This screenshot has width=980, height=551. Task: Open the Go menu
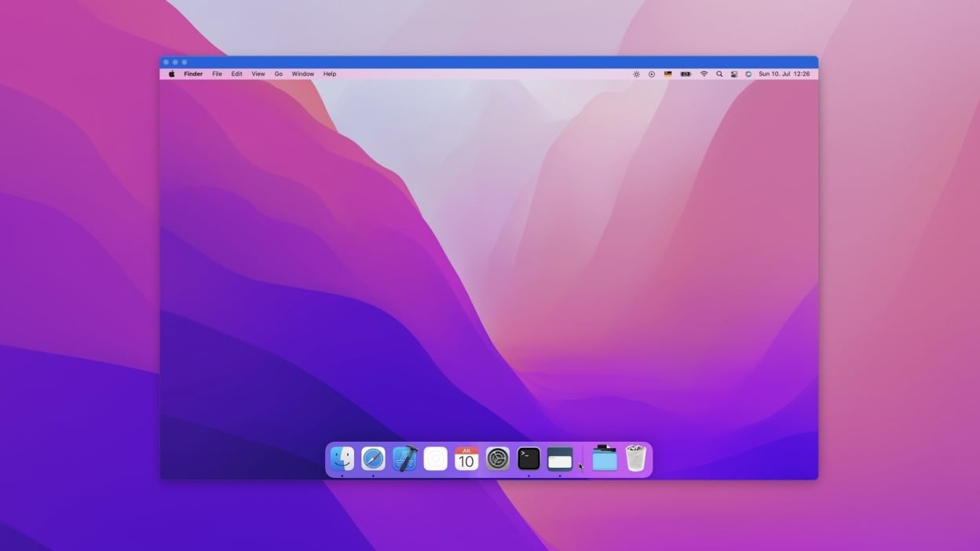[x=279, y=73]
